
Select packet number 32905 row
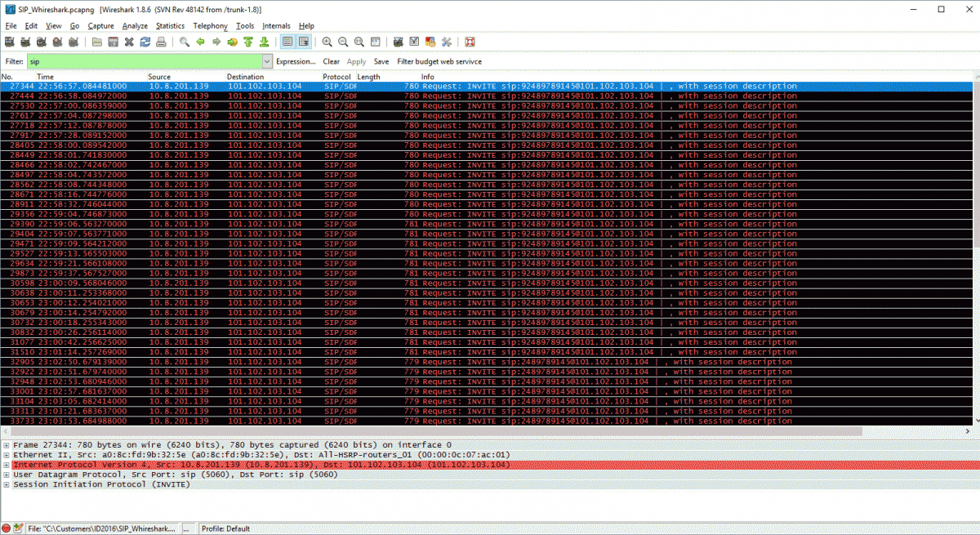pyautogui.click(x=485, y=362)
